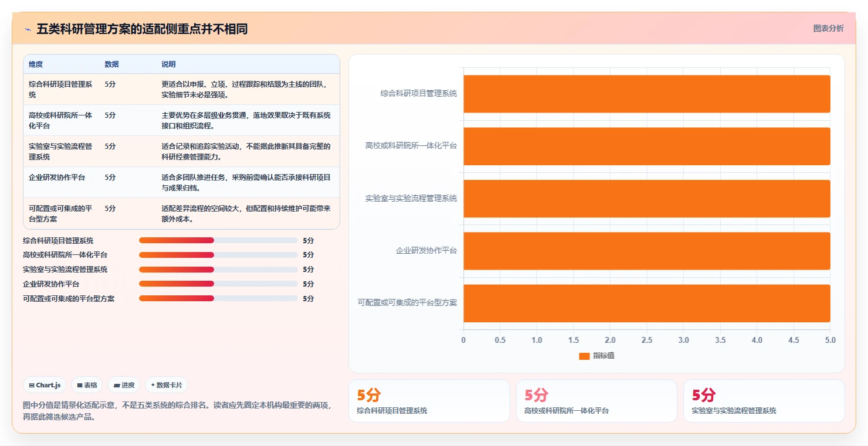Click the chart bar for 企业研发协作平台
Screen dimensions: 868x446
[647, 251]
